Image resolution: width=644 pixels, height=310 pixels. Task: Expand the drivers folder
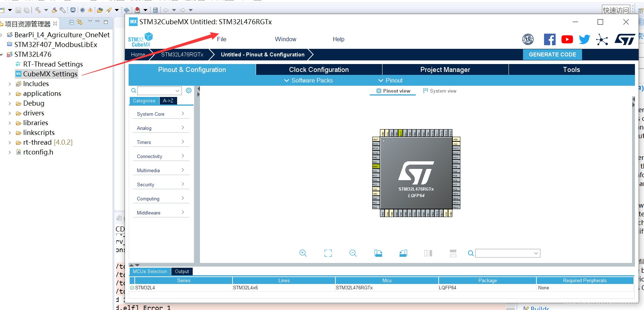point(10,113)
